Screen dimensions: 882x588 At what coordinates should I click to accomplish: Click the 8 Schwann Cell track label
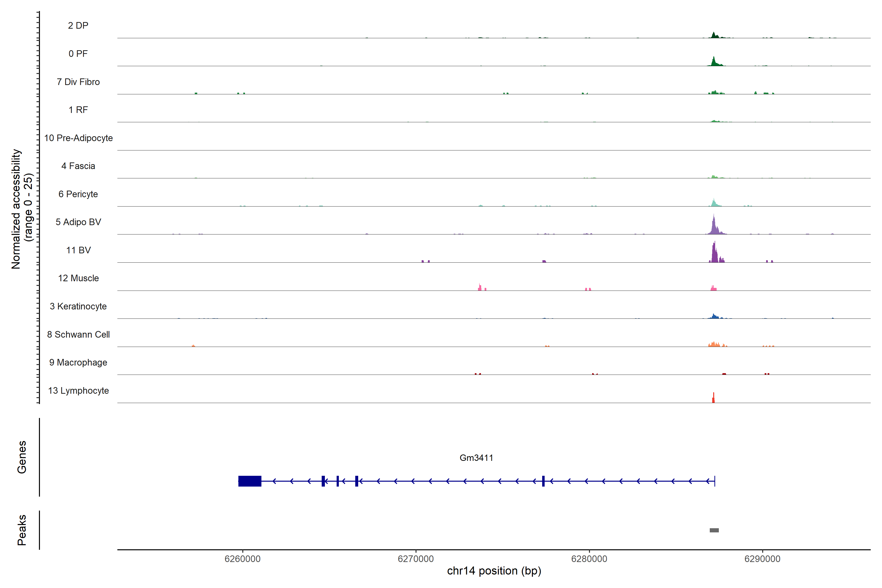[78, 334]
